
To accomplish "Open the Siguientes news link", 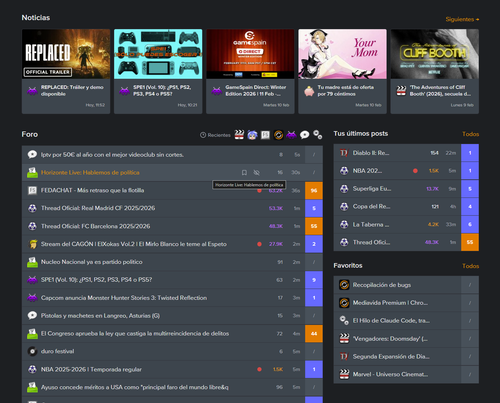I will (x=462, y=19).
